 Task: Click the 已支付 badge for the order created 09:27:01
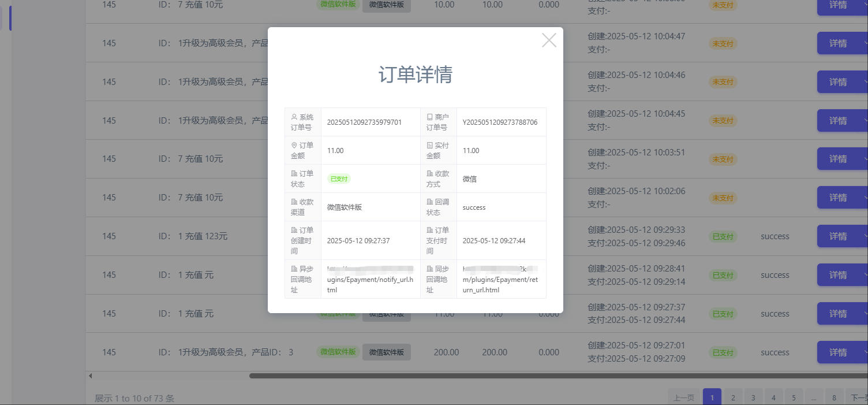(x=723, y=352)
